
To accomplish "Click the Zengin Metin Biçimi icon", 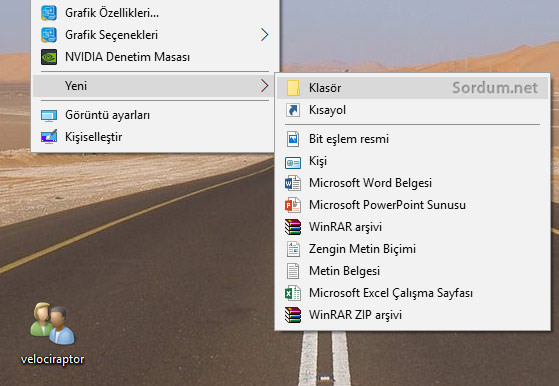I will tap(293, 249).
